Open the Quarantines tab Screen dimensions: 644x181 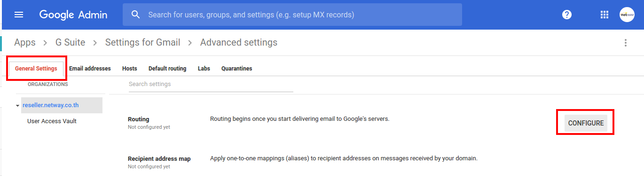tap(237, 69)
